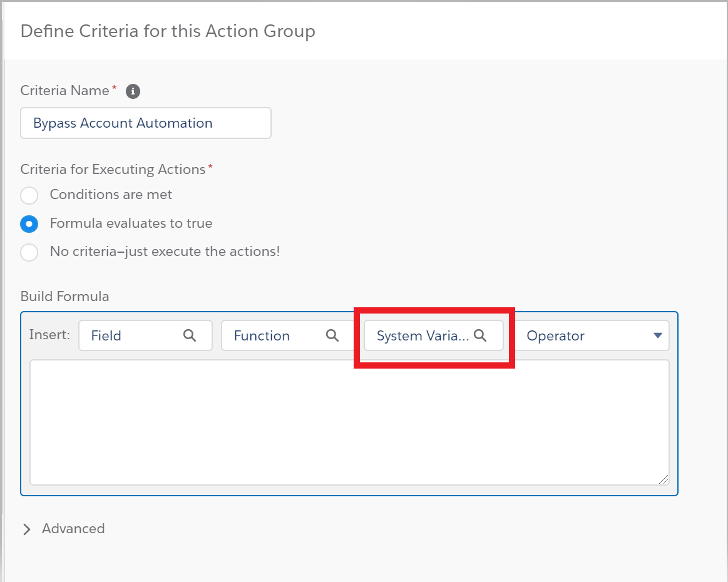Viewport: 728px width, 582px height.
Task: Click the 'Criteria for Executing Actions' label
Action: 113,170
